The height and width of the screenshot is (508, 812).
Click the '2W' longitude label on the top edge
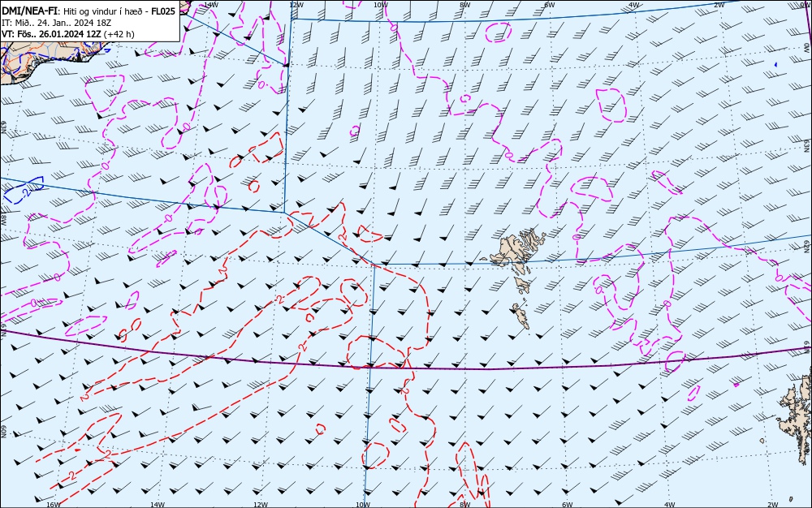pyautogui.click(x=719, y=5)
